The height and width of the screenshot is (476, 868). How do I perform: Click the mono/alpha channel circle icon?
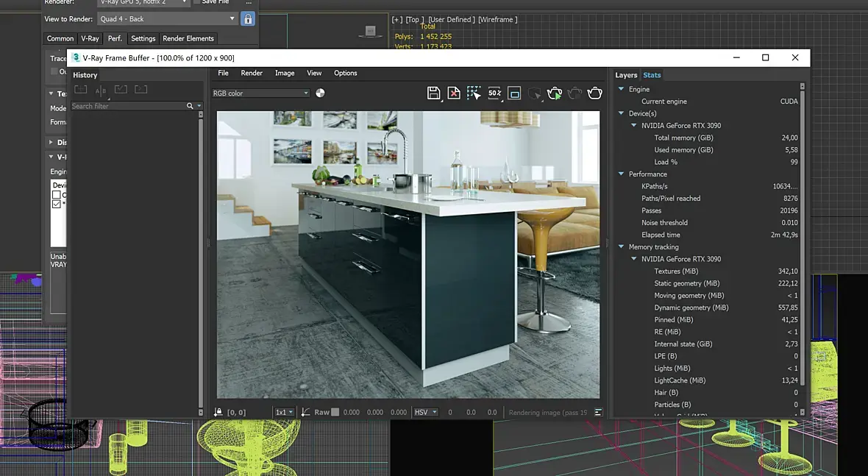coord(320,93)
